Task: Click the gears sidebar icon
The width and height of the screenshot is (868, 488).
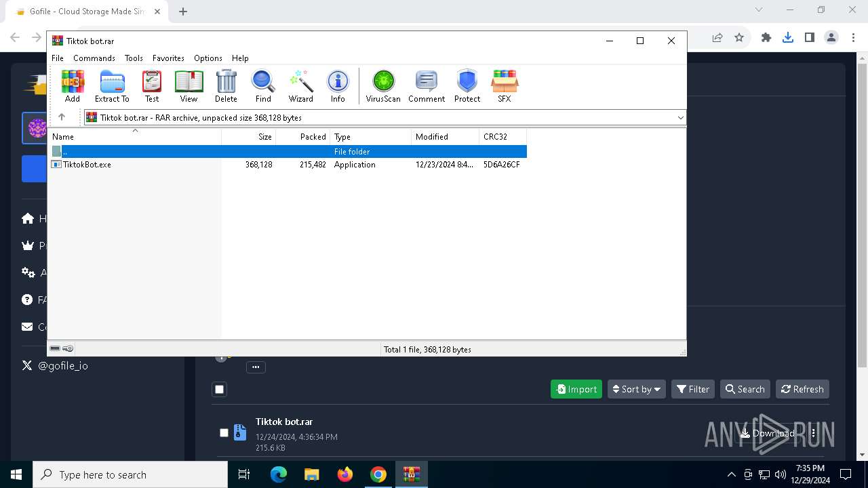Action: (28, 272)
